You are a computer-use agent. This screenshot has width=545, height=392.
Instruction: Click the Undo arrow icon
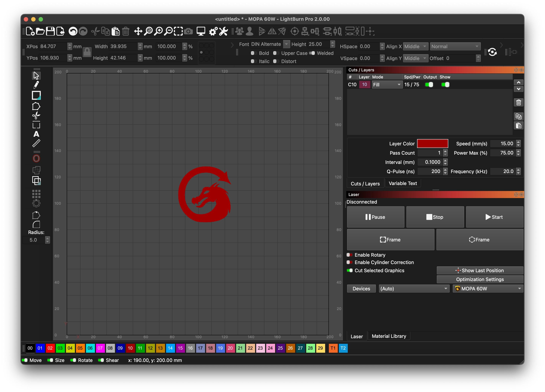pyautogui.click(x=73, y=31)
